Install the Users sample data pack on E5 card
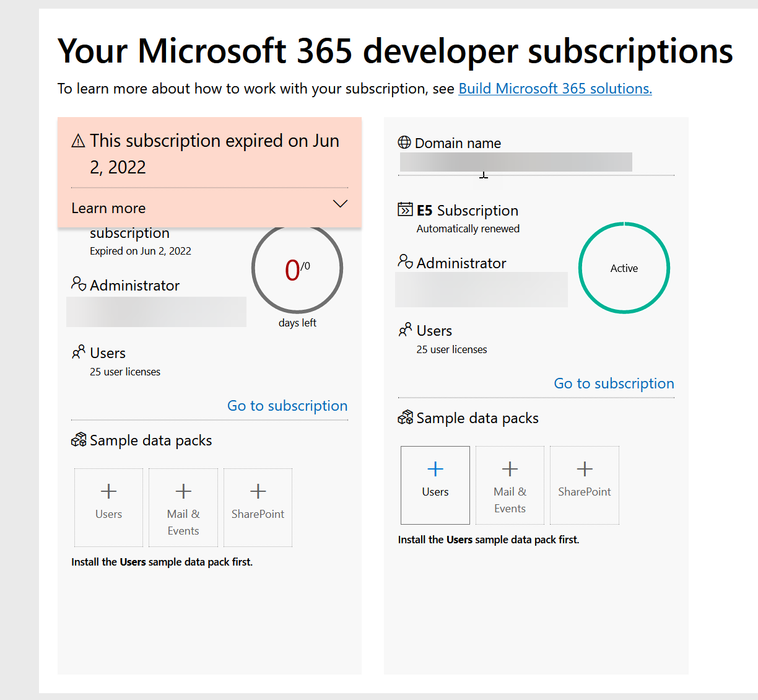758x700 pixels. click(435, 485)
